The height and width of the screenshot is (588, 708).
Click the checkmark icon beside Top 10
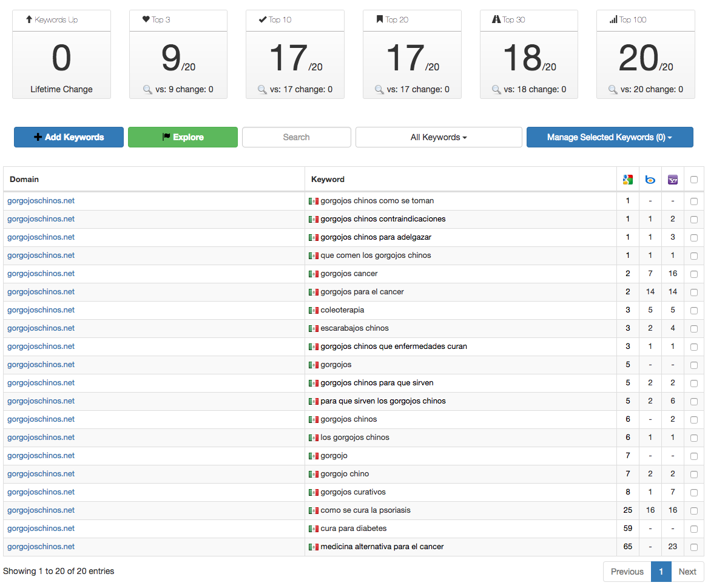262,19
